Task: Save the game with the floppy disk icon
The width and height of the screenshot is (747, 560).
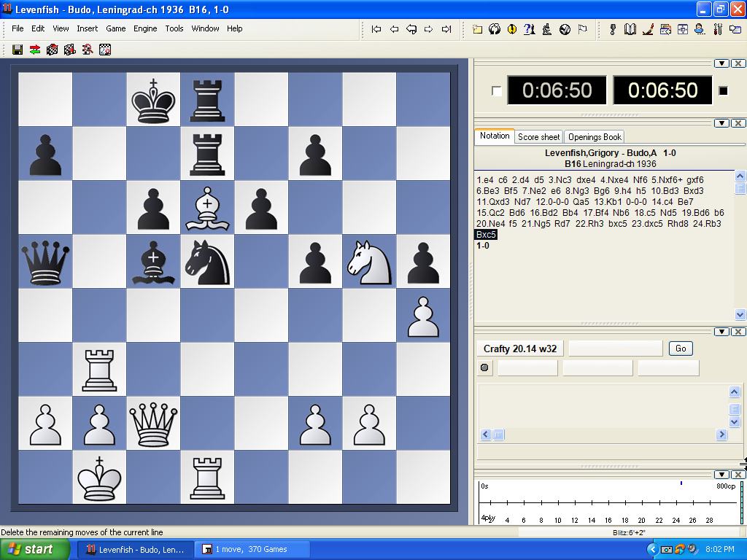Action: coord(17,48)
